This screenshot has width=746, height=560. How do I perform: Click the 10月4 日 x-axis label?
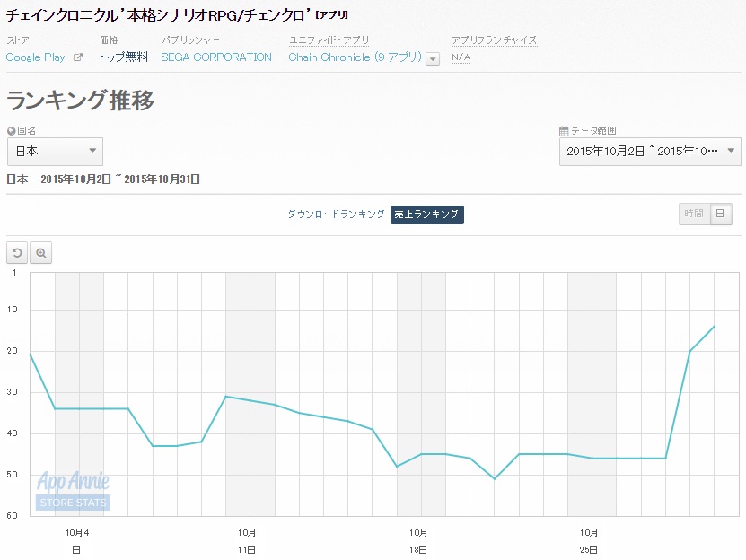[77, 541]
